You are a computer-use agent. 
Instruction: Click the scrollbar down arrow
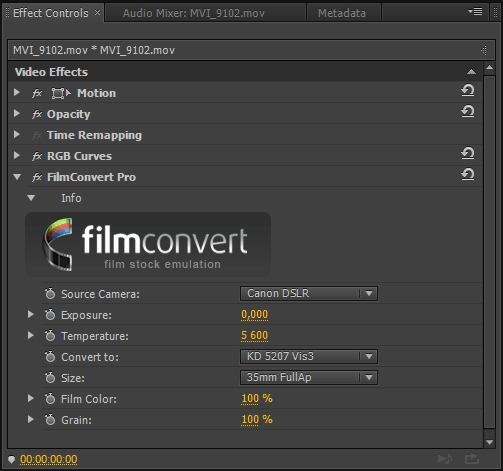(x=489, y=442)
